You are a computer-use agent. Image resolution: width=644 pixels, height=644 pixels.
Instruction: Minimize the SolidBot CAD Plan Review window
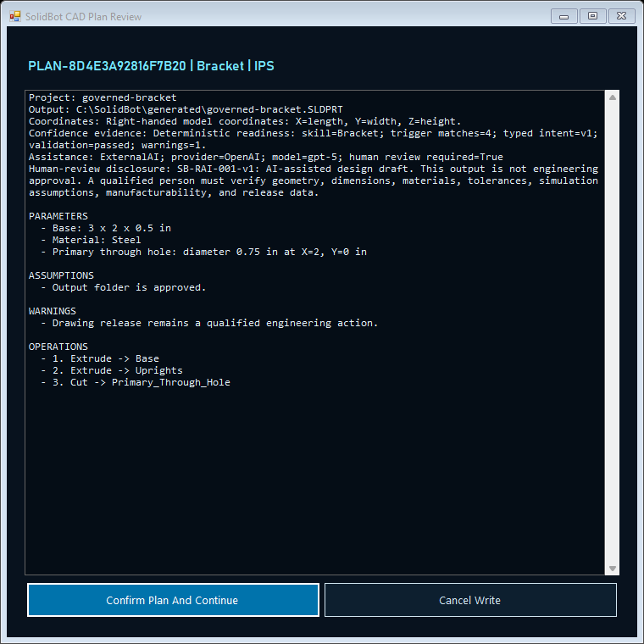563,16
